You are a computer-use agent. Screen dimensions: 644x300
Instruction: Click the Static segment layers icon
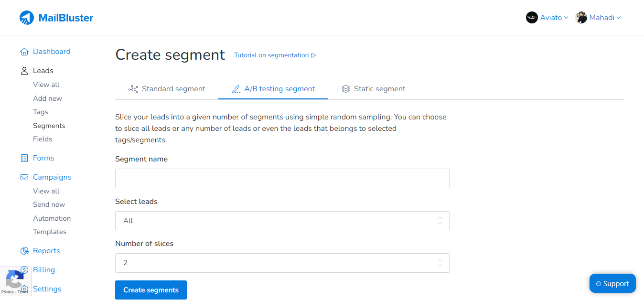[x=345, y=88]
